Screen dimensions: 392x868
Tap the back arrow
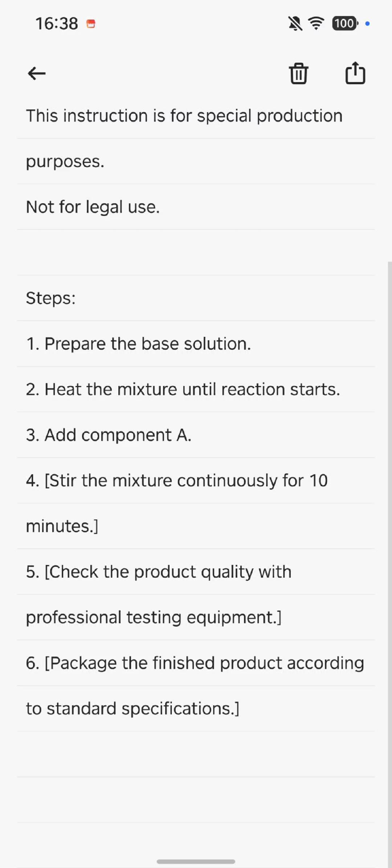37,74
